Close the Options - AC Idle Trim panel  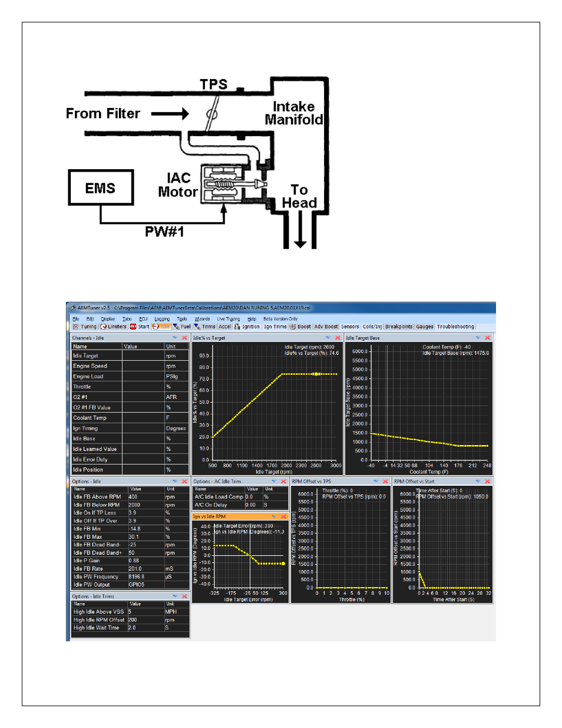283,481
